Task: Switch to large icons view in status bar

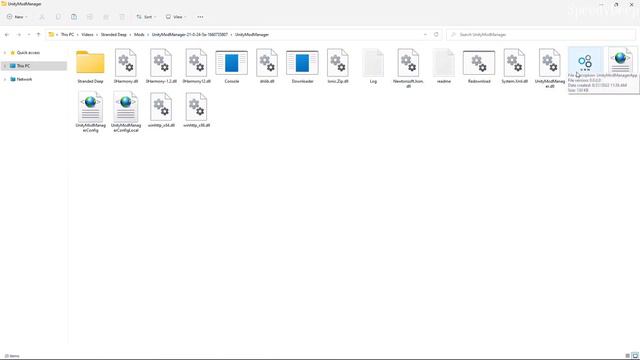Action: click(635, 356)
